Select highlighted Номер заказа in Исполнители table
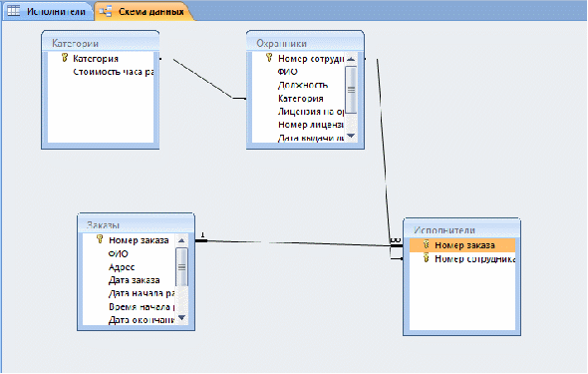The image size is (588, 374). tap(462, 245)
